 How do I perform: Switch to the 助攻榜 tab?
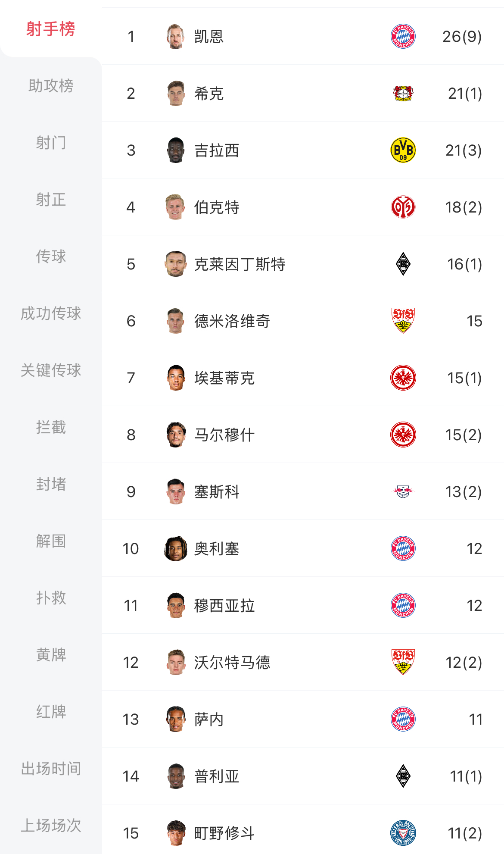(x=51, y=86)
